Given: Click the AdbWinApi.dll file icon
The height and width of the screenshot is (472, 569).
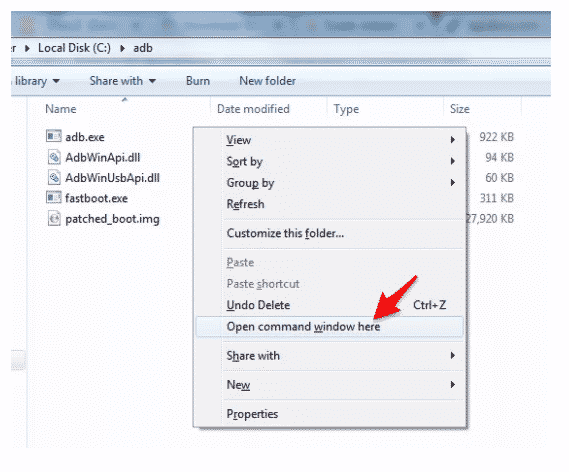Looking at the screenshot, I should pyautogui.click(x=54, y=157).
